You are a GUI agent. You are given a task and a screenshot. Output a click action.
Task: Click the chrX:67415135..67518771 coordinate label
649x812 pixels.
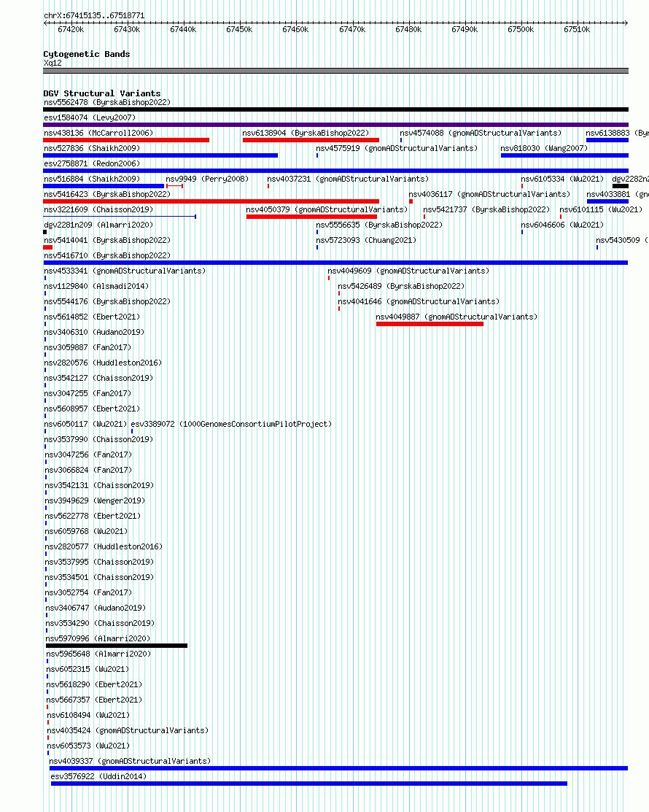coord(94,15)
